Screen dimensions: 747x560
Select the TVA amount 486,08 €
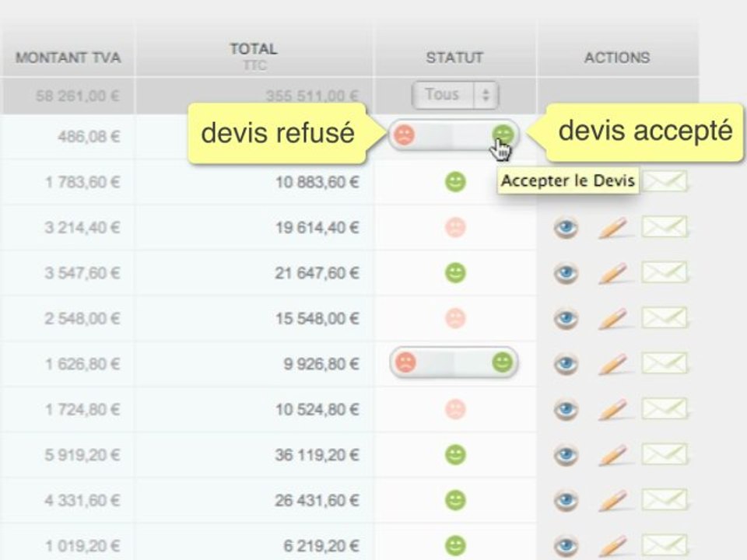click(x=89, y=137)
